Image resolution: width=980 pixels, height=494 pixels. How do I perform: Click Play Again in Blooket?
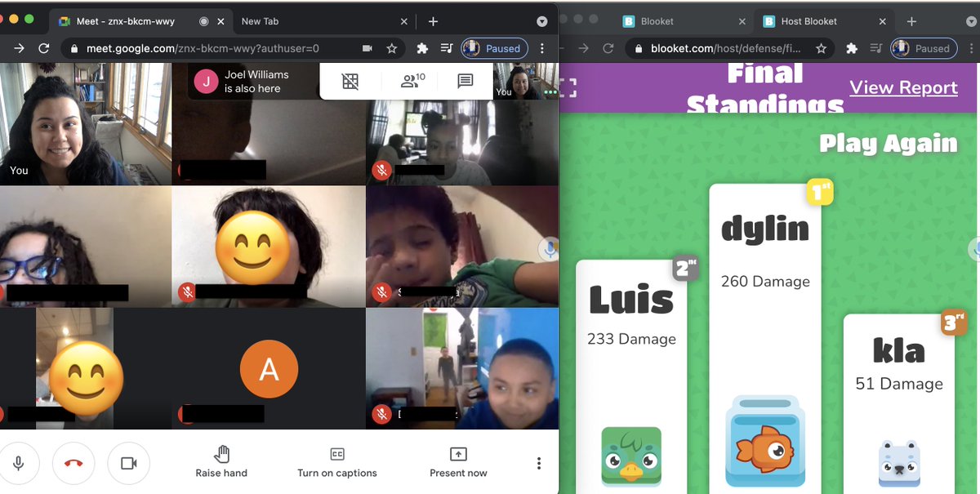pyautogui.click(x=889, y=144)
